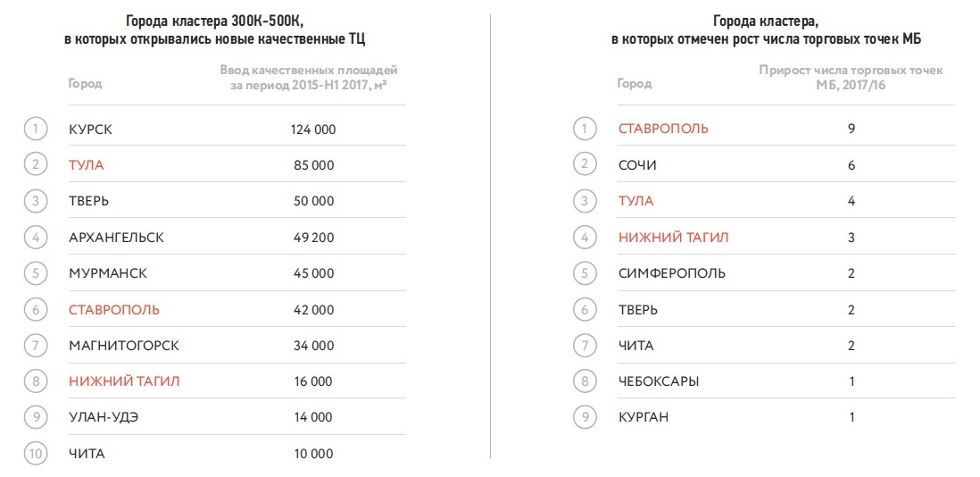The image size is (980, 477).
Task: Click circled number 9 next to Курган
Action: 585,417
